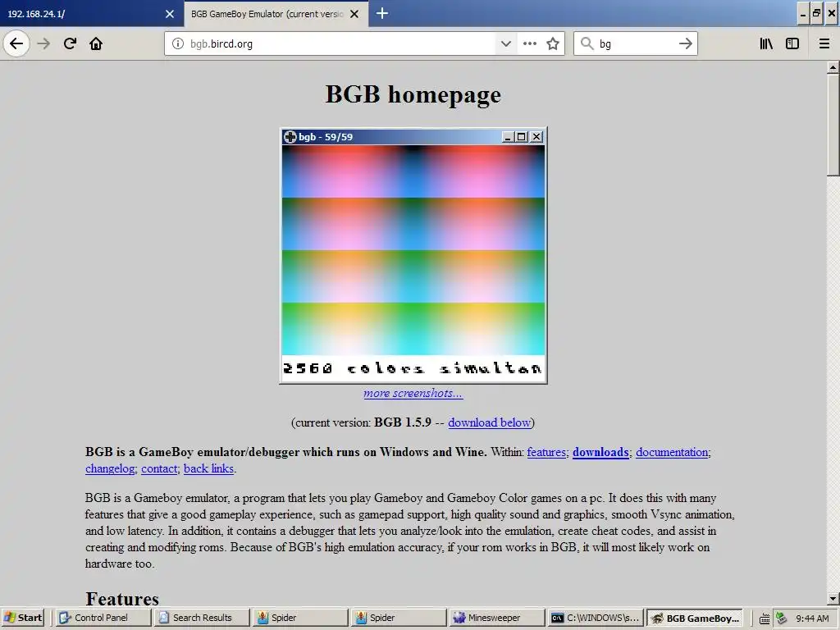Click the contact link
The width and height of the screenshot is (840, 630).
click(159, 468)
